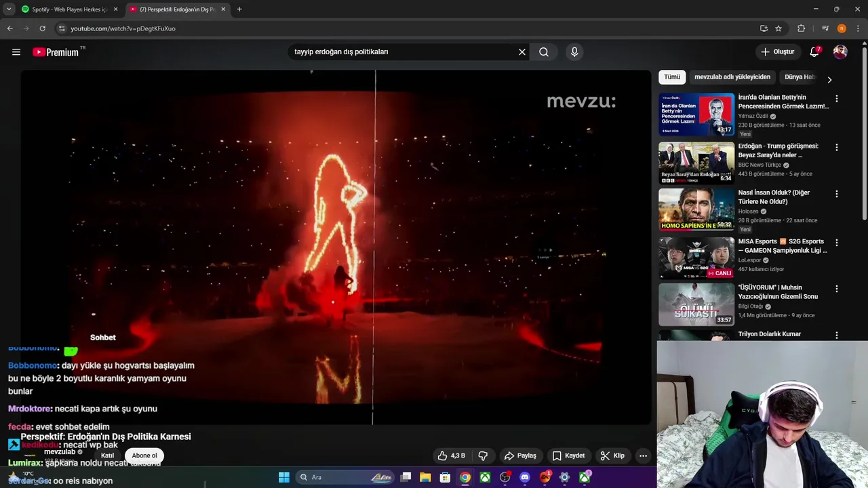Open the Yılmaz Özdil channel name
The width and height of the screenshot is (868, 488).
753,117
